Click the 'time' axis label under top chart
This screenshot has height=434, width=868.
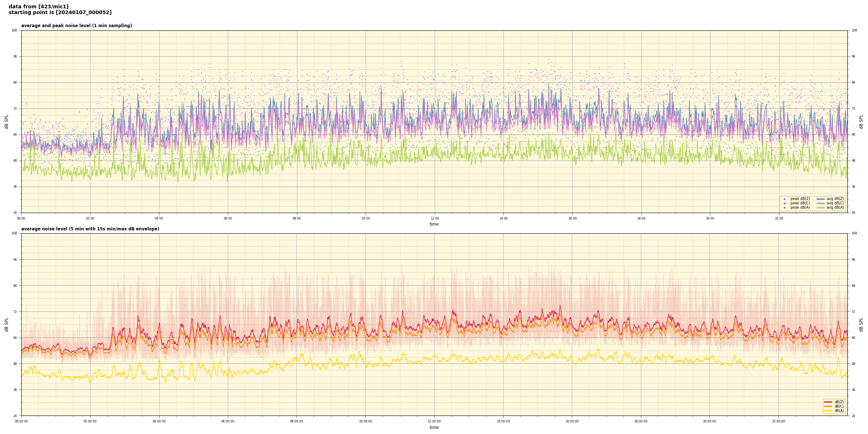pyautogui.click(x=434, y=224)
